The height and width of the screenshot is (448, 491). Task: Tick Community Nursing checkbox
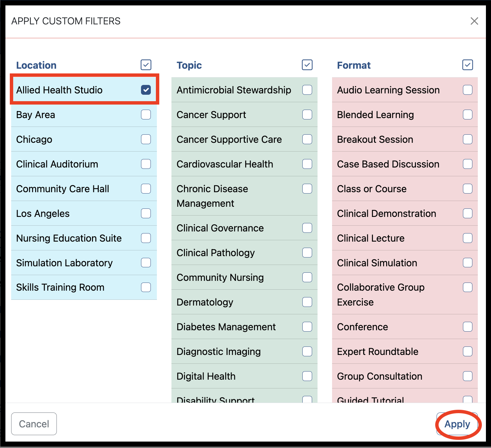pos(307,277)
